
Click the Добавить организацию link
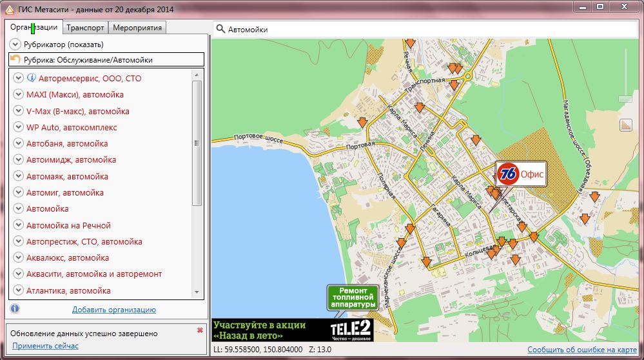[113, 310]
